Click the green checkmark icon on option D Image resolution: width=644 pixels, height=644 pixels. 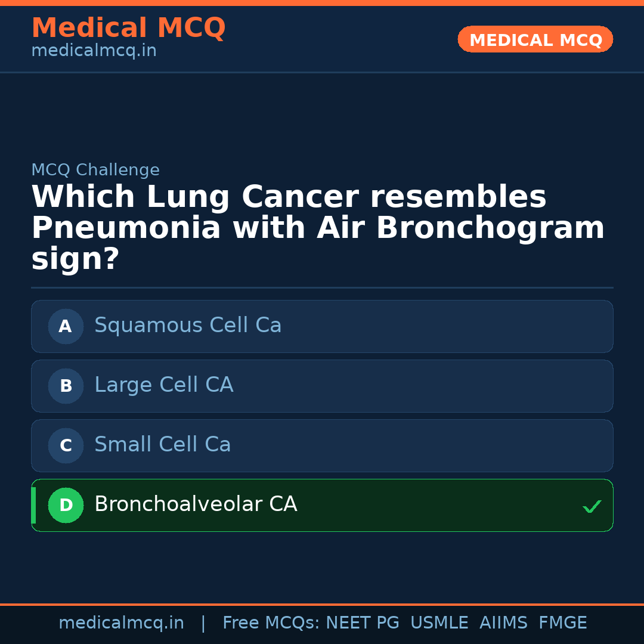[592, 507]
